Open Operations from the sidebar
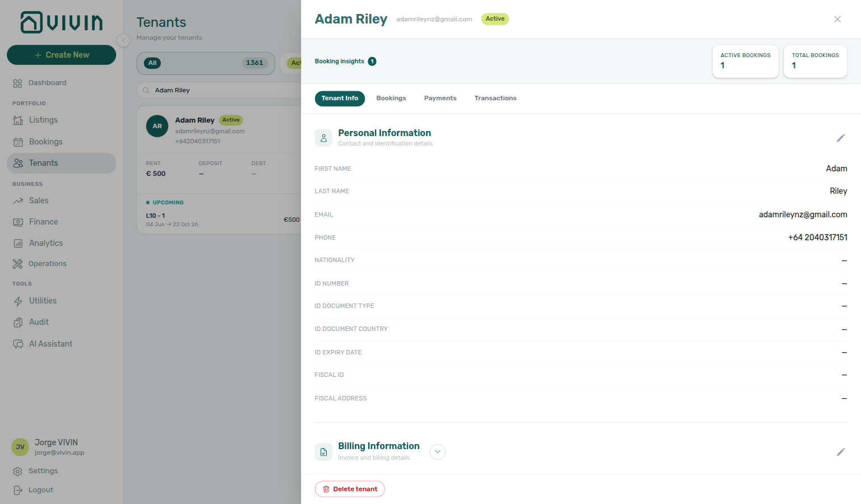The height and width of the screenshot is (504, 861). pos(47,264)
